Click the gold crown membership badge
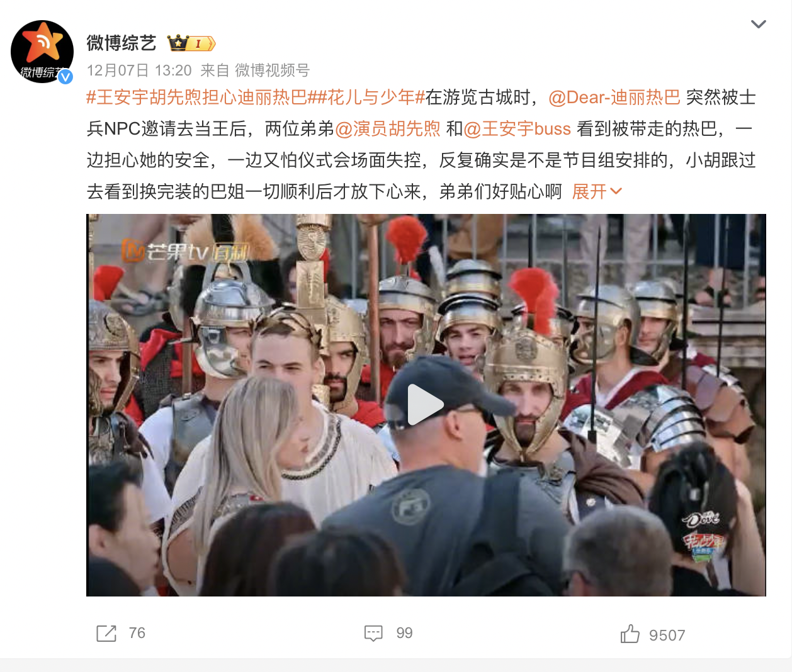Screen dimensions: 792x672 pyautogui.click(x=191, y=43)
